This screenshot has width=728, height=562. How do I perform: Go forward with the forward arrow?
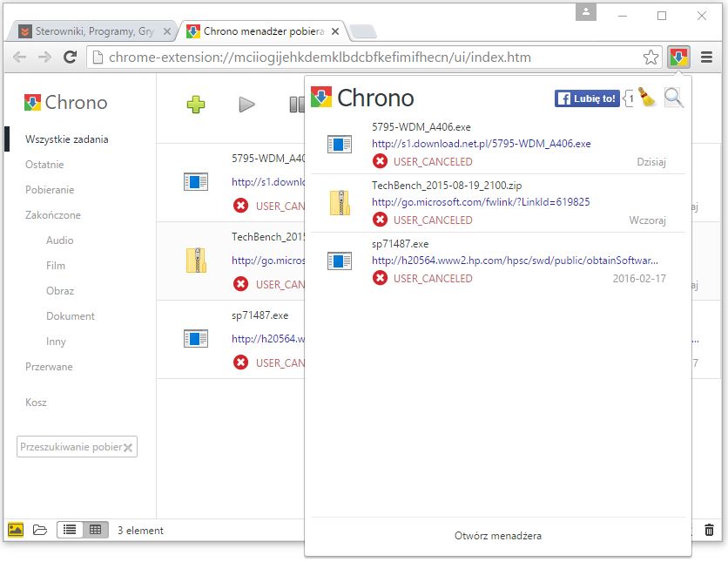coord(44,58)
